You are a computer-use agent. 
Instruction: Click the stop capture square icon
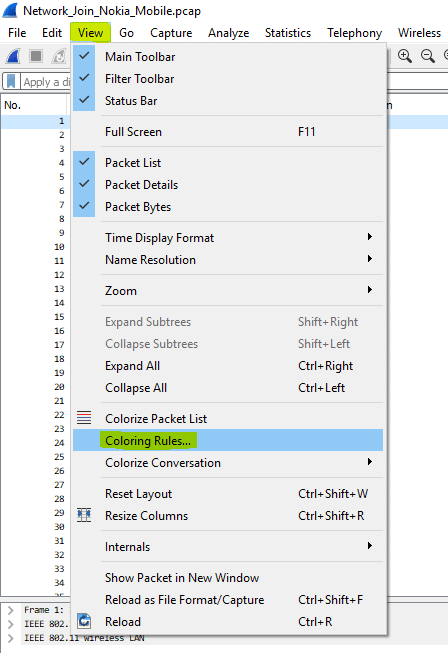[x=36, y=56]
